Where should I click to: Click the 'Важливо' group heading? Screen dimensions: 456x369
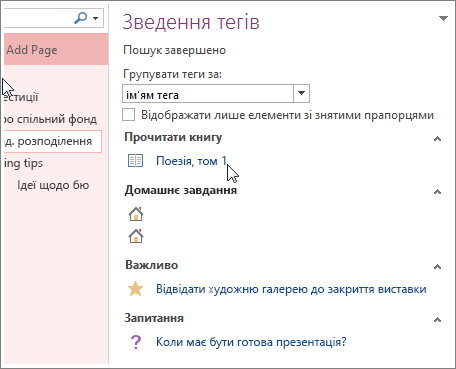(152, 265)
